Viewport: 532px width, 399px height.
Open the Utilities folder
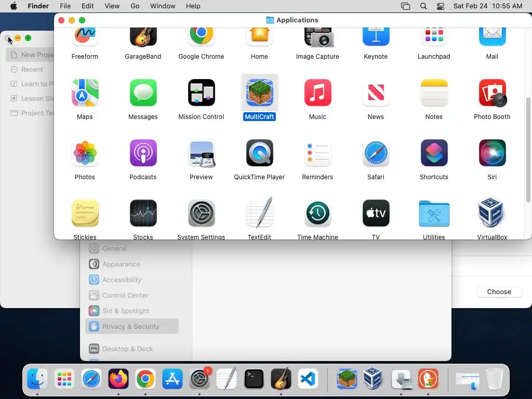coord(434,214)
